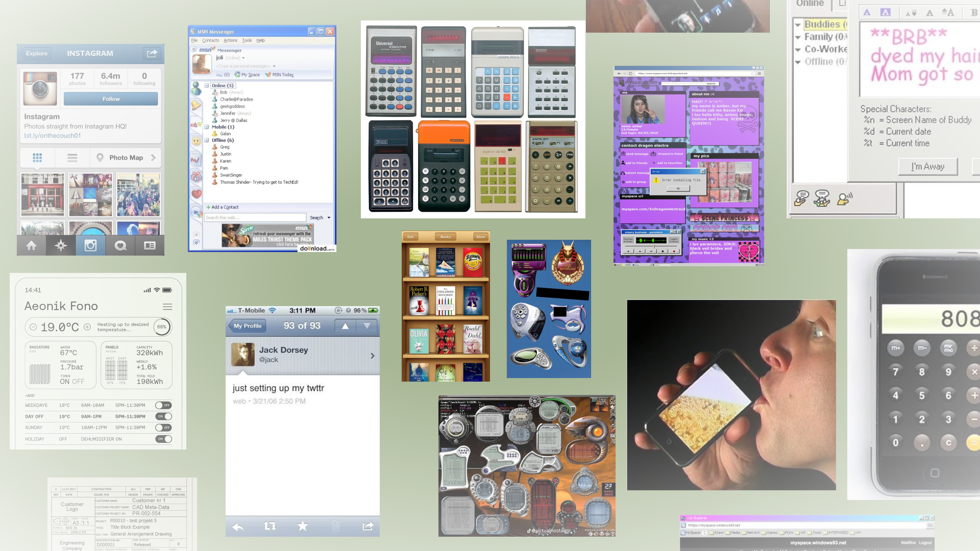Viewport: 980px width, 551px height.
Task: Select contact Charlie@Paradise
Action: pyautogui.click(x=236, y=99)
